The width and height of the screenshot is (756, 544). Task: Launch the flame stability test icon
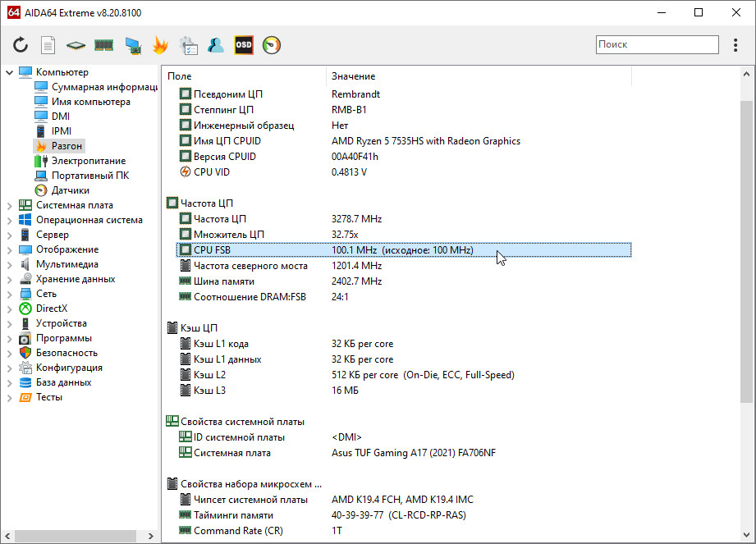point(160,45)
